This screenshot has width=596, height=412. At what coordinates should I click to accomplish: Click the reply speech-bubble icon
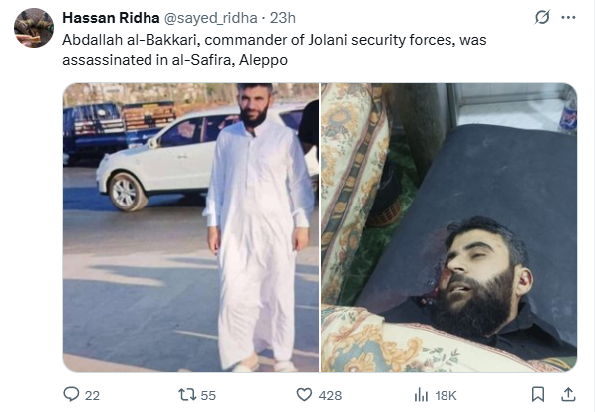(71, 395)
